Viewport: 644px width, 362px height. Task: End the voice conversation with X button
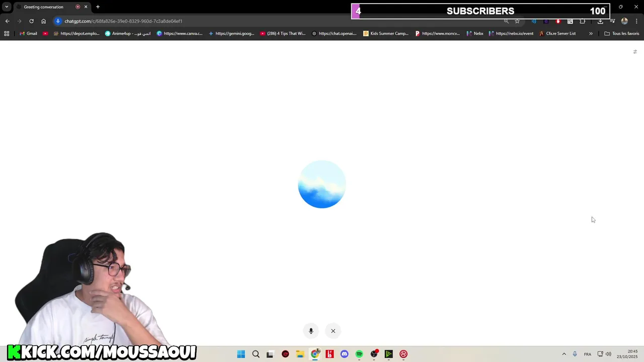tap(333, 331)
